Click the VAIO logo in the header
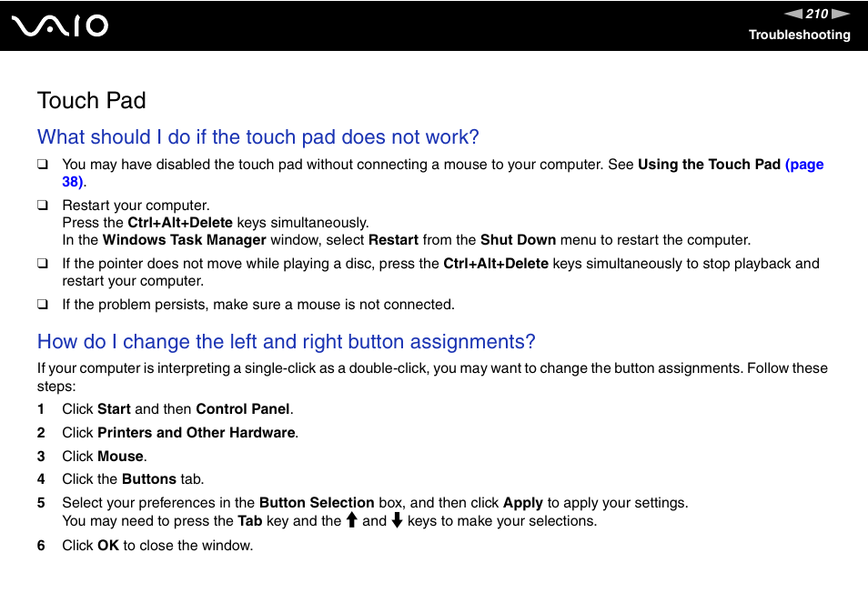The width and height of the screenshot is (868, 613). pos(60,26)
